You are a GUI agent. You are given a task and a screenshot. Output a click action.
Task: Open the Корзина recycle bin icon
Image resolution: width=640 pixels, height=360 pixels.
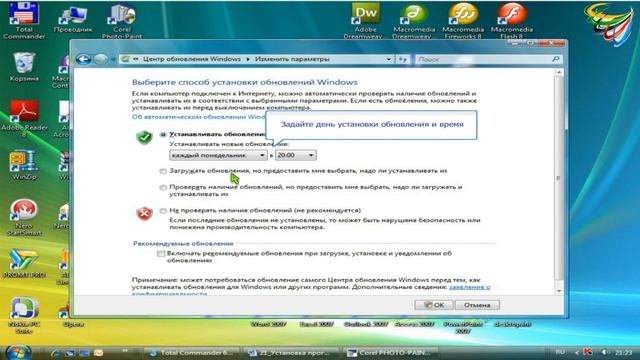[x=24, y=67]
